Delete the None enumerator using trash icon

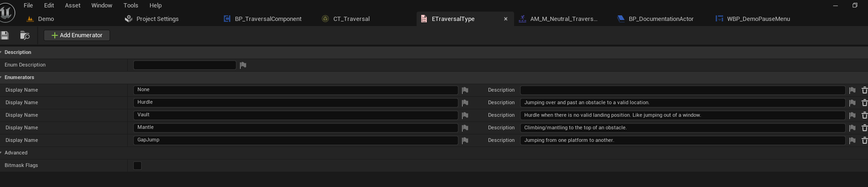point(864,90)
